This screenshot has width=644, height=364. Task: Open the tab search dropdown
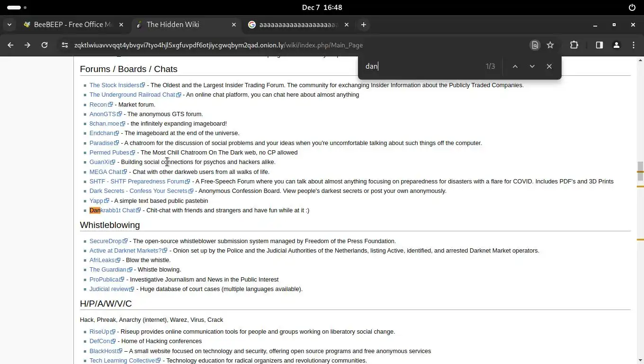[x=9, y=25]
